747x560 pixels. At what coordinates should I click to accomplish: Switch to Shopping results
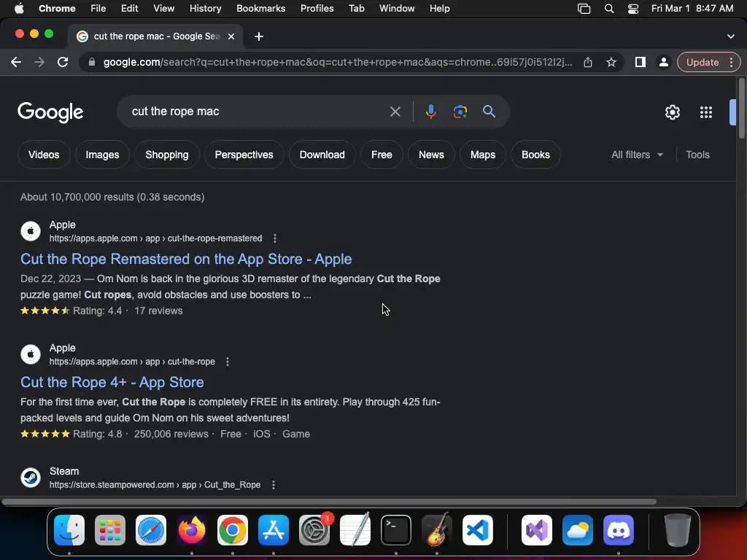coord(167,155)
